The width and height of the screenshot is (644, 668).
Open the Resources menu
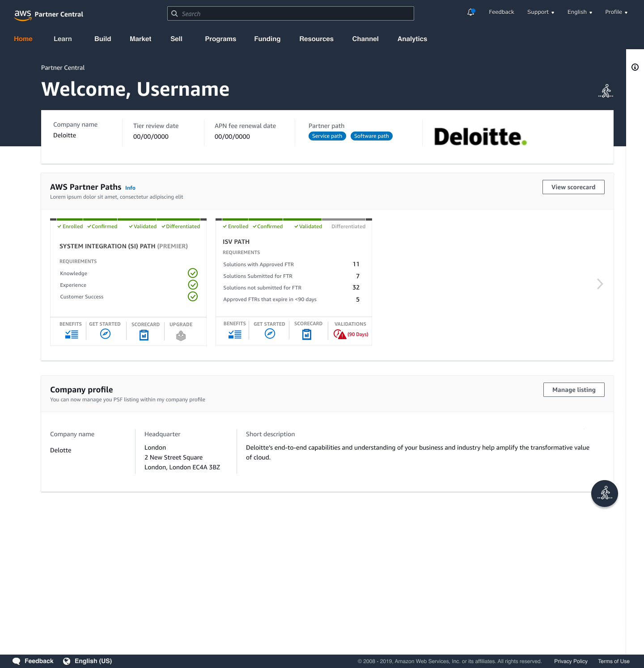pos(317,39)
